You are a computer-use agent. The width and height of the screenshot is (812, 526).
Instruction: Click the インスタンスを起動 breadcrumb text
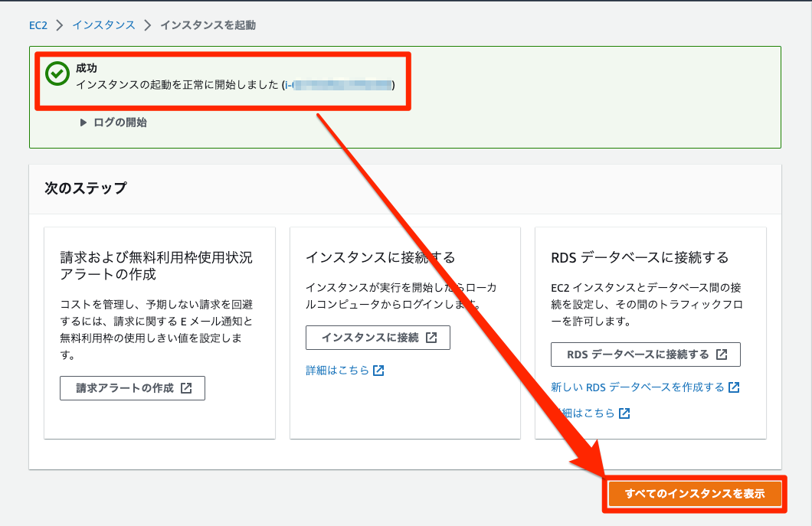208,25
